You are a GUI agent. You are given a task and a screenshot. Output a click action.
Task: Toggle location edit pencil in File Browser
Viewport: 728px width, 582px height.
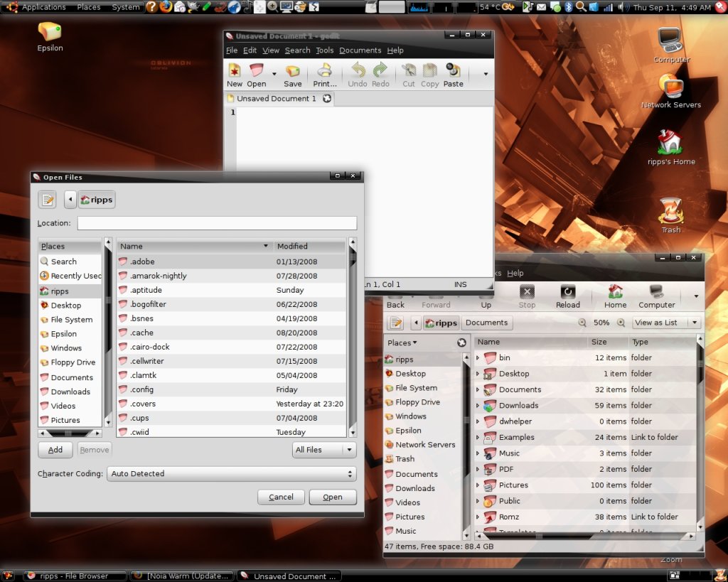pyautogui.click(x=395, y=323)
